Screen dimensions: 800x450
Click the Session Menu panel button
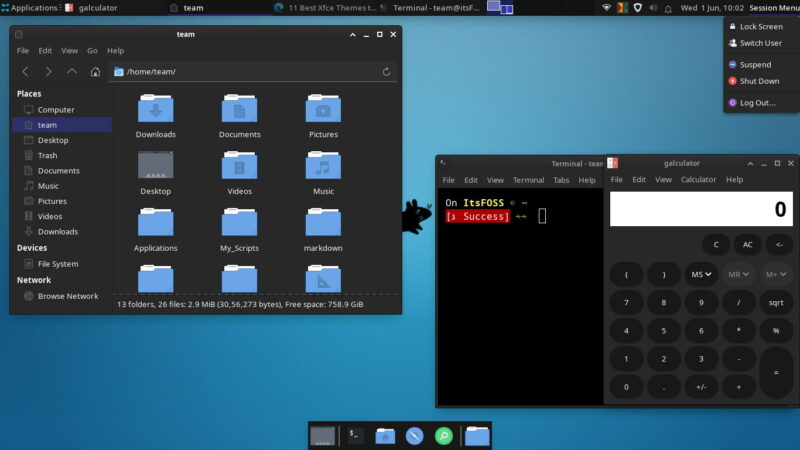point(774,8)
